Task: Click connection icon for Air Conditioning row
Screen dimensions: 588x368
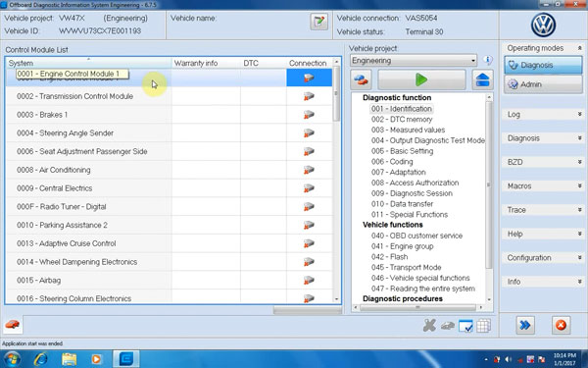Action: click(309, 170)
